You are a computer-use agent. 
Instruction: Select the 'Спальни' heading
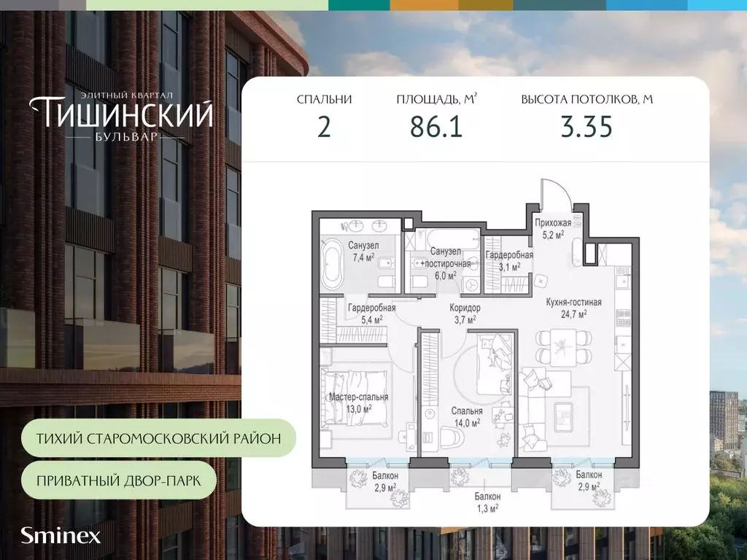coord(324,99)
